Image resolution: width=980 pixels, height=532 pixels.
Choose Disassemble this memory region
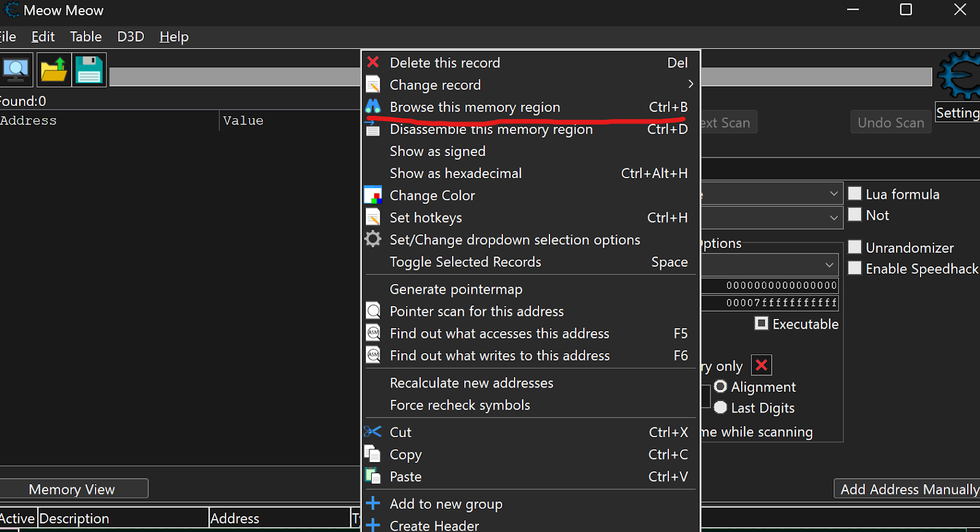pos(530,129)
